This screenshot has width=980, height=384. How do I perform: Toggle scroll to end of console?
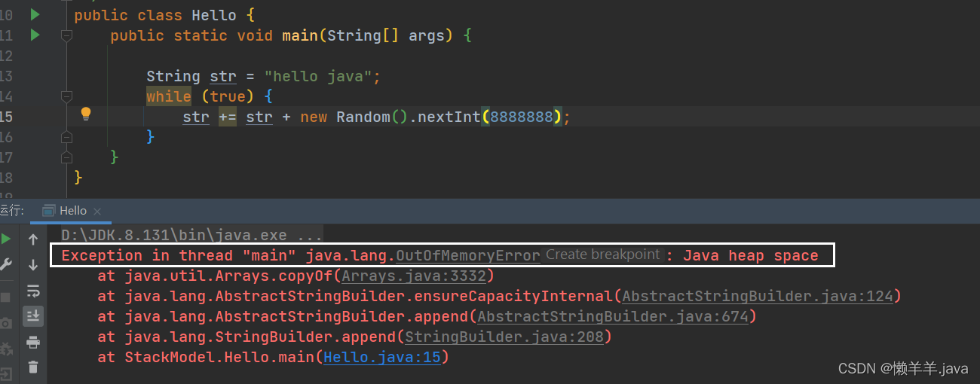(x=33, y=316)
